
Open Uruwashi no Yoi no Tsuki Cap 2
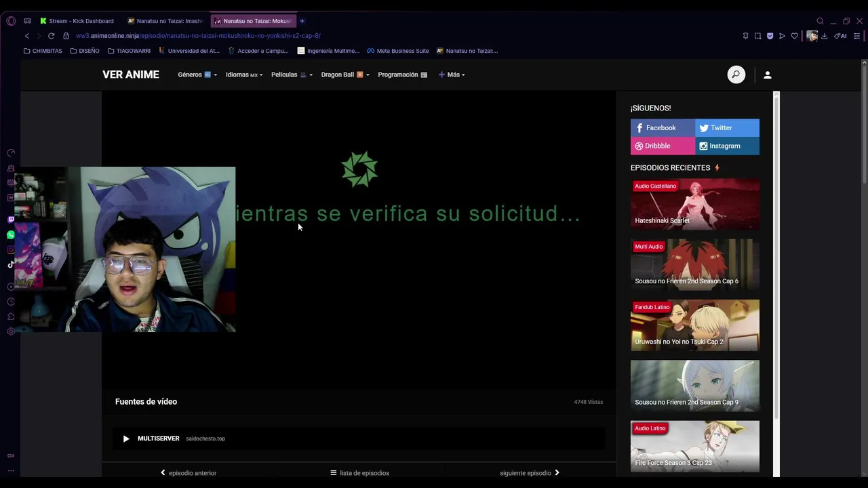[x=695, y=325]
